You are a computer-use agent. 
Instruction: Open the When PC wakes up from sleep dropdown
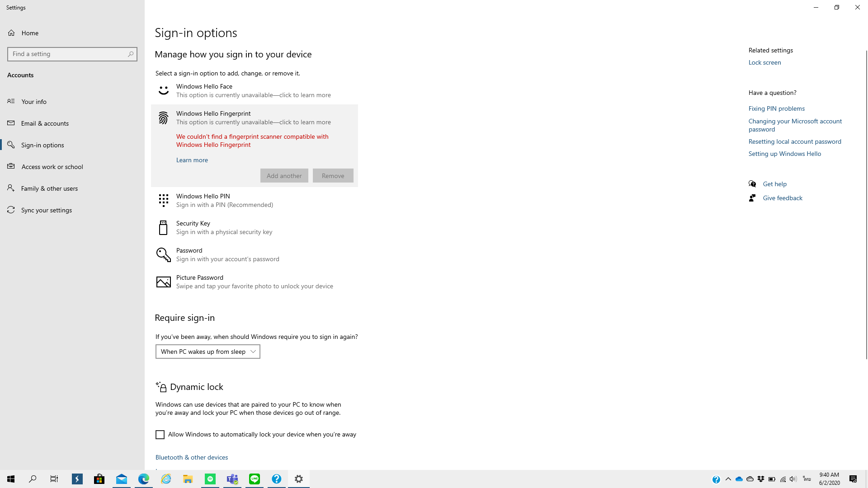(208, 352)
